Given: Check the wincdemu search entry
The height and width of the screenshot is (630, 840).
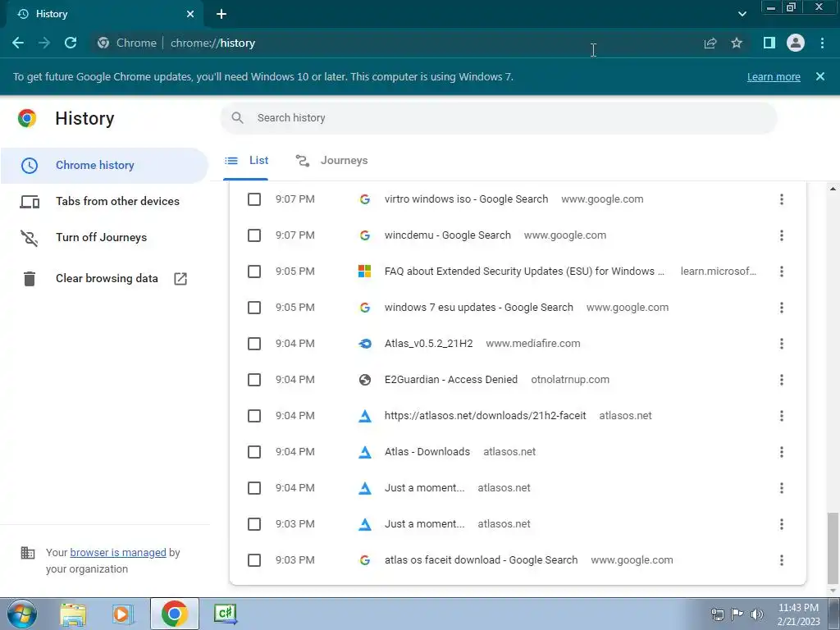Looking at the screenshot, I should (x=254, y=235).
